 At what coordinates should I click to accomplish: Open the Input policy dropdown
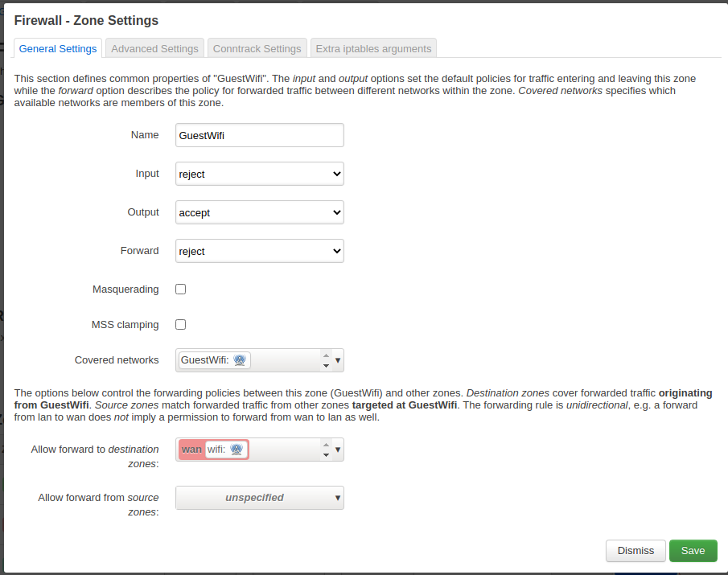[x=260, y=174]
